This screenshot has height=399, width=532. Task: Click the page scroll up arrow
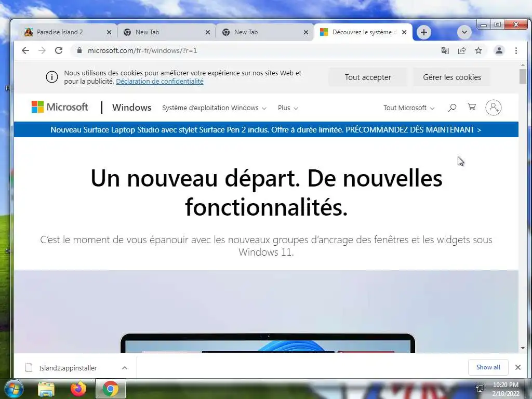click(523, 65)
